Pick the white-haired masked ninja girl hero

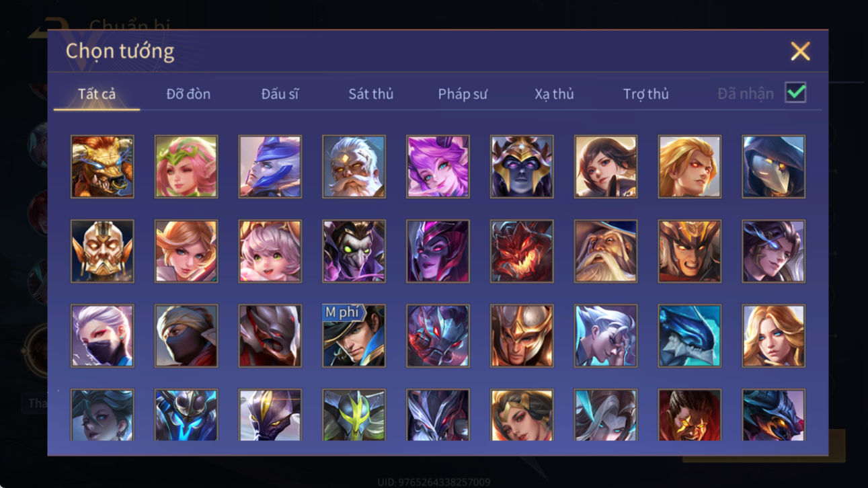click(102, 336)
